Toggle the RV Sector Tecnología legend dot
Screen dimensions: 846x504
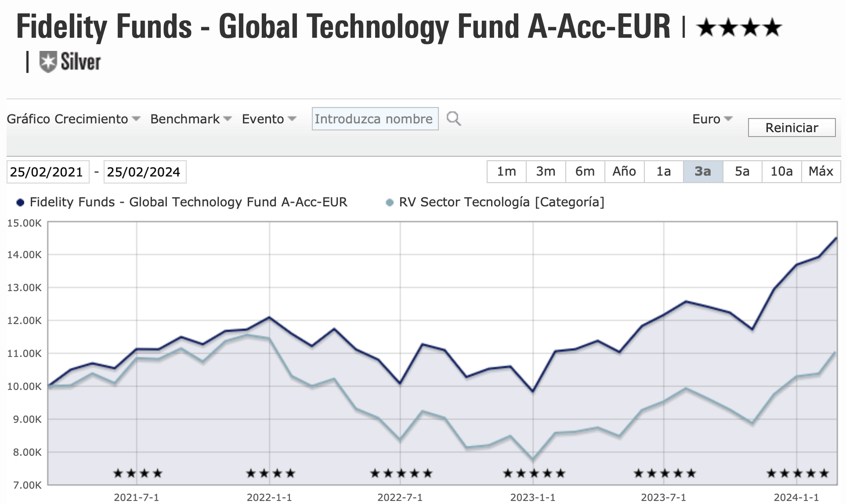[389, 203]
